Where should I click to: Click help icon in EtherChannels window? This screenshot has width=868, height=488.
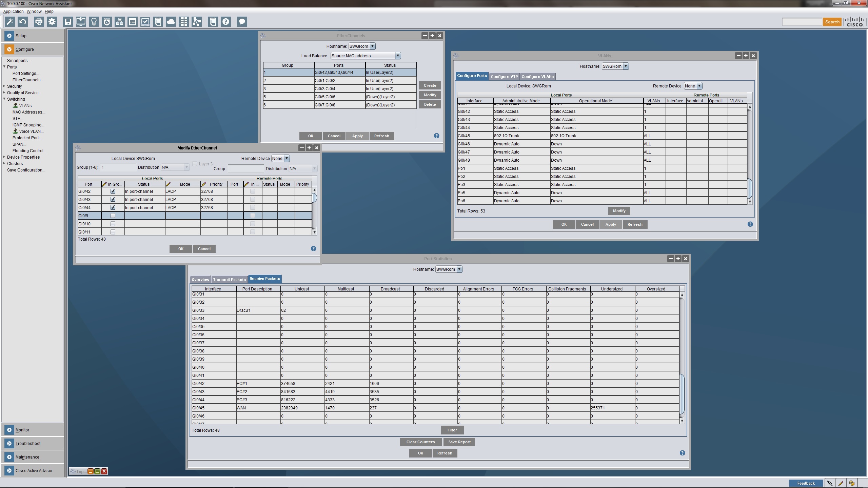click(x=437, y=136)
